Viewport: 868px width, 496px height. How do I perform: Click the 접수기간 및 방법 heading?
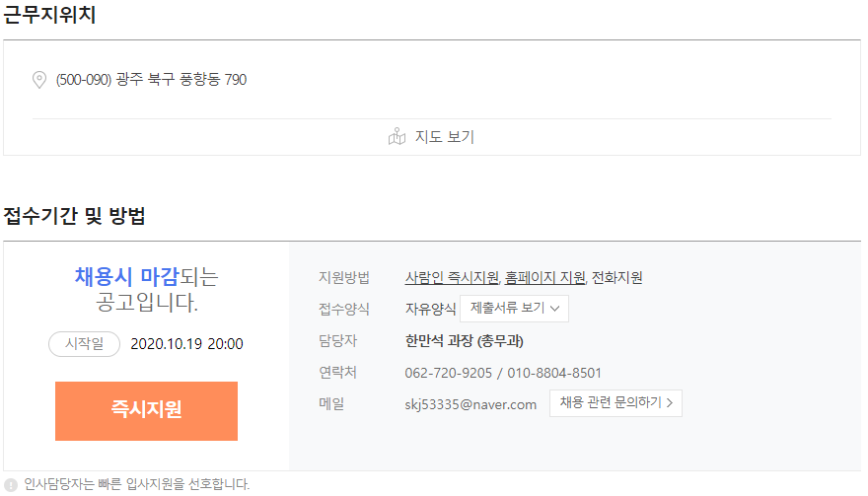point(74,216)
